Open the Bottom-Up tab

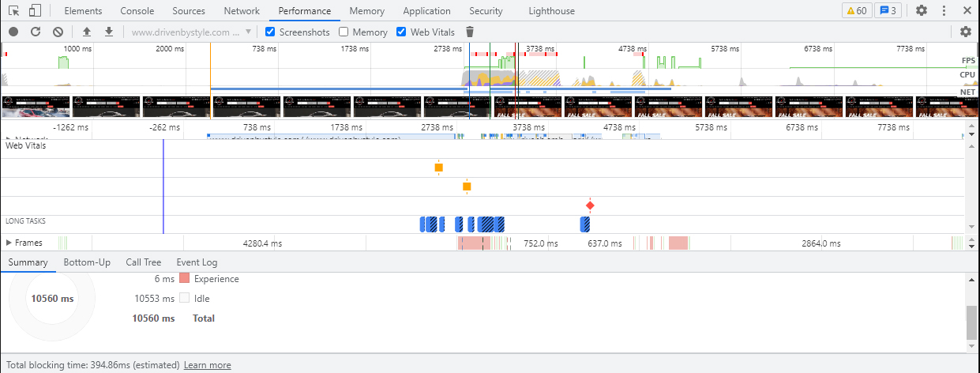tap(87, 262)
